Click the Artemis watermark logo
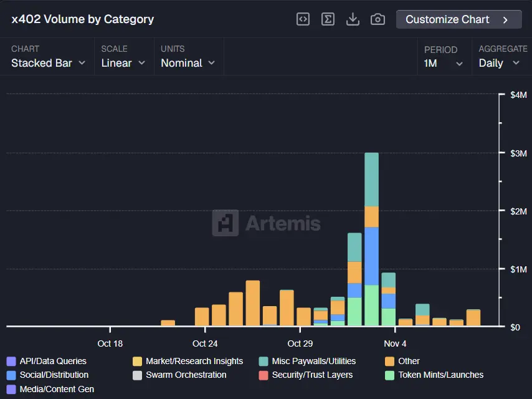The height and width of the screenshot is (399, 532). (267, 223)
